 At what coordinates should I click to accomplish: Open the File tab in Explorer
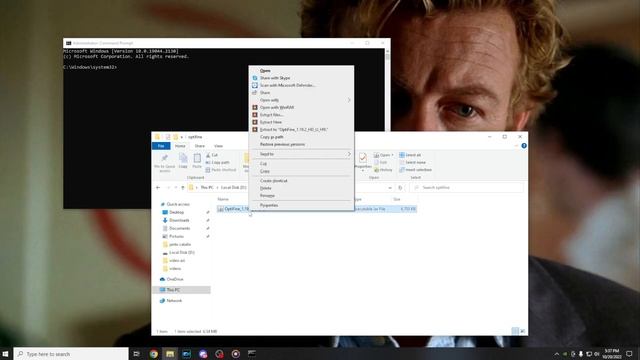[x=161, y=146]
